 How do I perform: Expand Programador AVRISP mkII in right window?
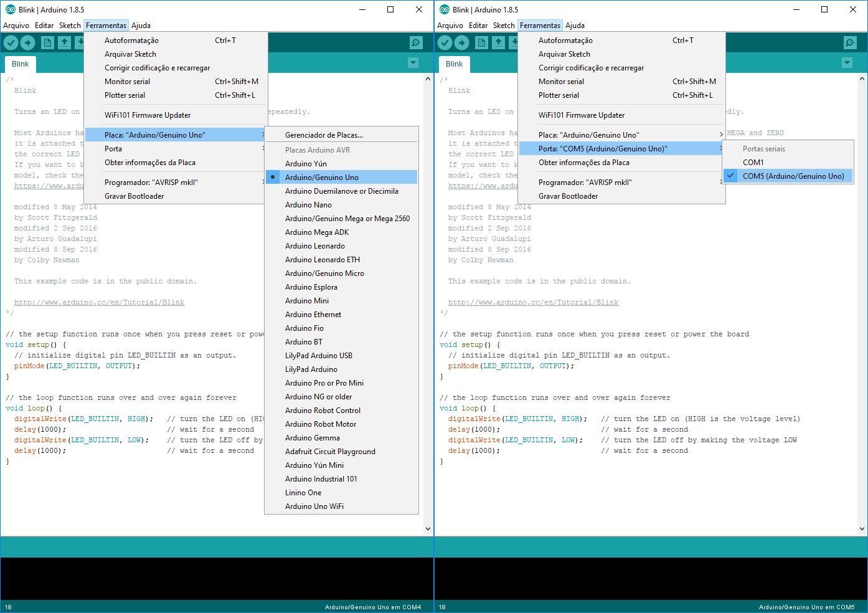click(621, 183)
